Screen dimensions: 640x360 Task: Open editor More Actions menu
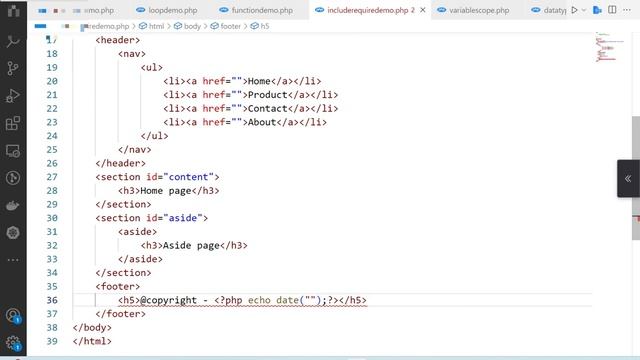pos(627,10)
